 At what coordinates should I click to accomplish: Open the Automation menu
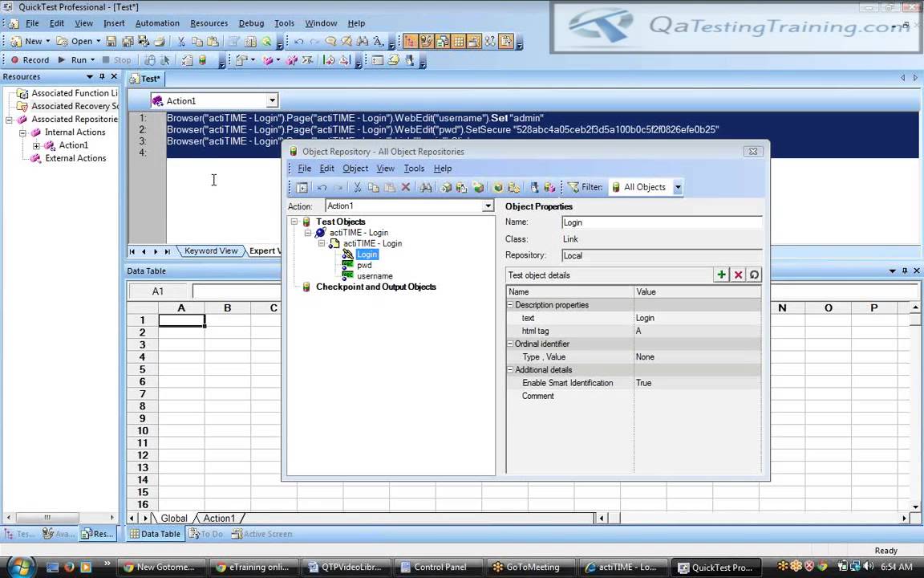point(157,23)
